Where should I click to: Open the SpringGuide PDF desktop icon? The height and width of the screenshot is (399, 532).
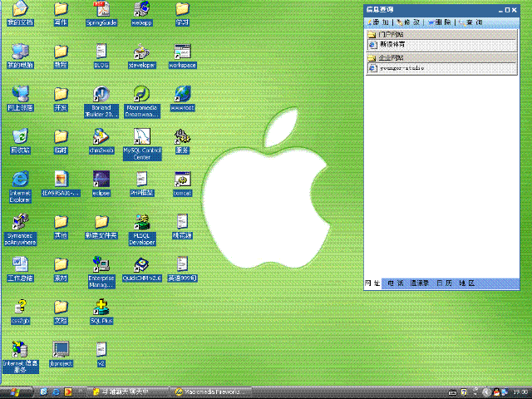coord(101,13)
